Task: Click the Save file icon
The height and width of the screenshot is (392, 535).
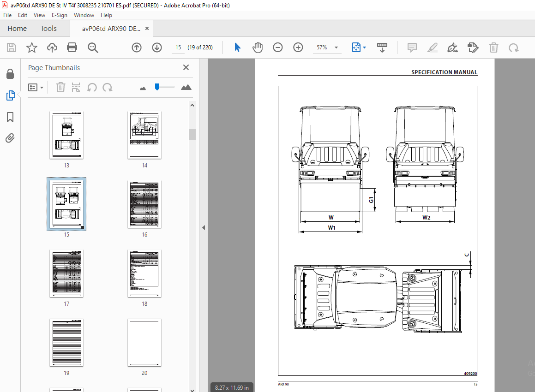Action: tap(11, 48)
